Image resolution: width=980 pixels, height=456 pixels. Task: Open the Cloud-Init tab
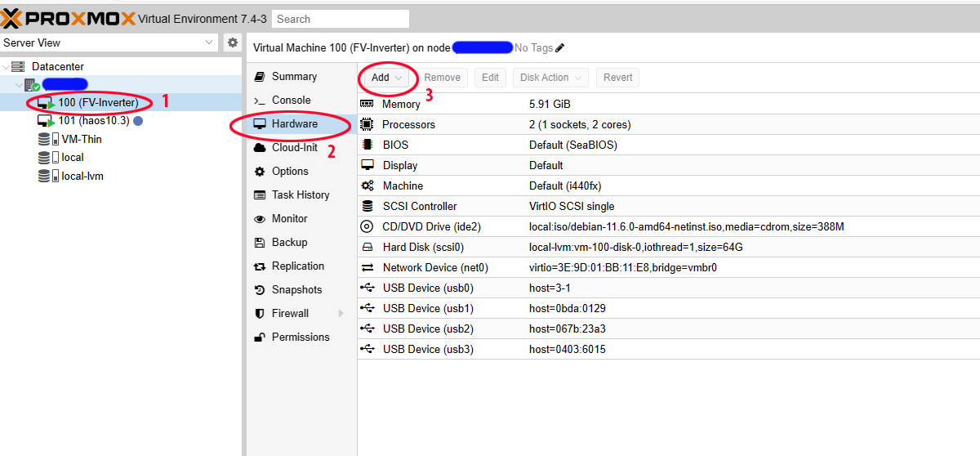coord(301,148)
